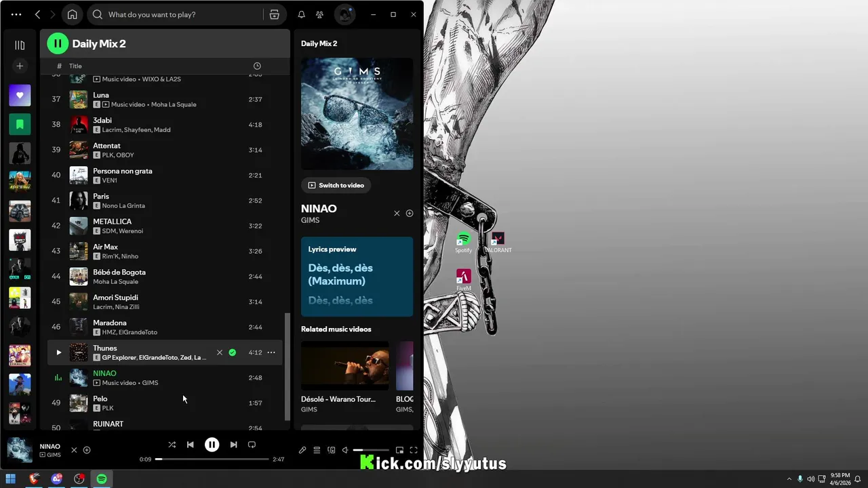
Task: Open Connect to a device icon
Action: (331, 450)
